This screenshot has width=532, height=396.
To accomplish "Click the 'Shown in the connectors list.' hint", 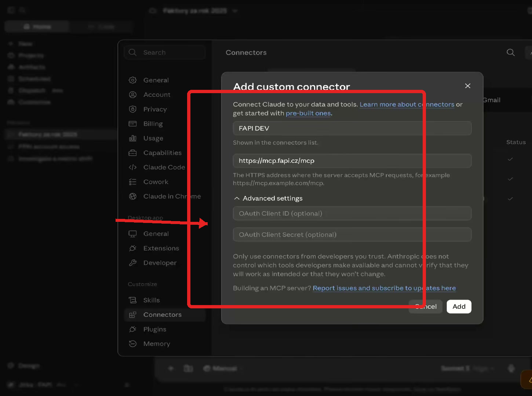I will point(276,143).
